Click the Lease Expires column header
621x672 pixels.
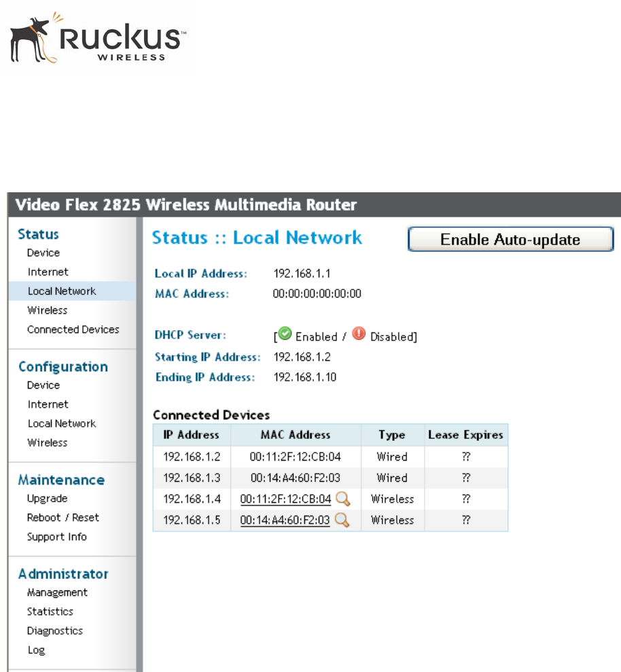click(x=466, y=435)
